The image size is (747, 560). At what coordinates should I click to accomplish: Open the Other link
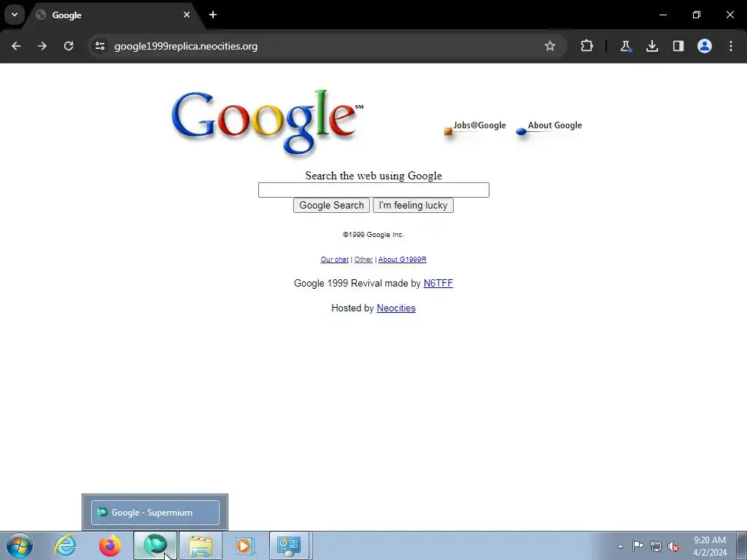[363, 260]
